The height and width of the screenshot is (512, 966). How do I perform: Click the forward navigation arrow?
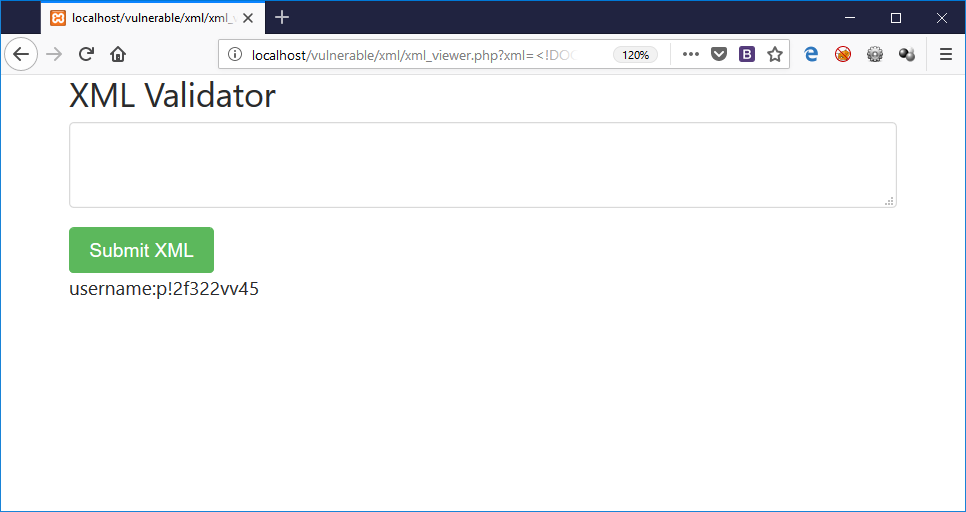[54, 55]
